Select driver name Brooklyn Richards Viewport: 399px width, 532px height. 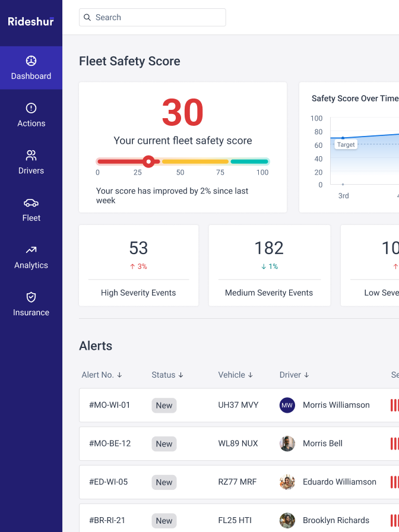pos(336,521)
